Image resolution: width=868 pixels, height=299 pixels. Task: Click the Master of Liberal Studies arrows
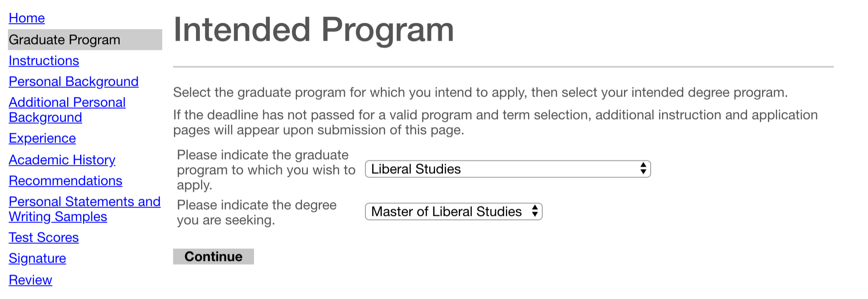click(535, 211)
